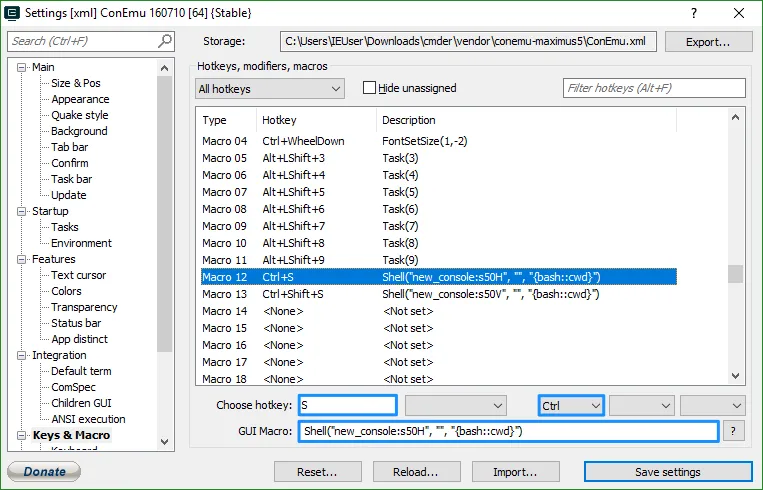The height and width of the screenshot is (490, 763).
Task: Open the All hotkeys filter dropdown
Action: [270, 89]
